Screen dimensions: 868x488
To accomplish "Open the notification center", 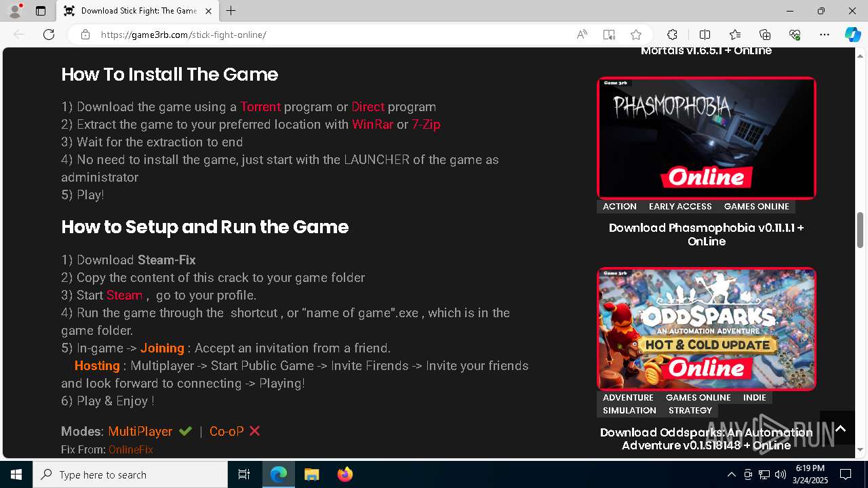I will [x=846, y=474].
